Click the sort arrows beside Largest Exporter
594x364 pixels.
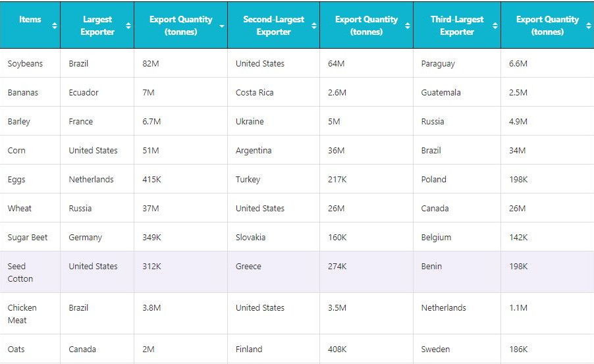pos(128,26)
